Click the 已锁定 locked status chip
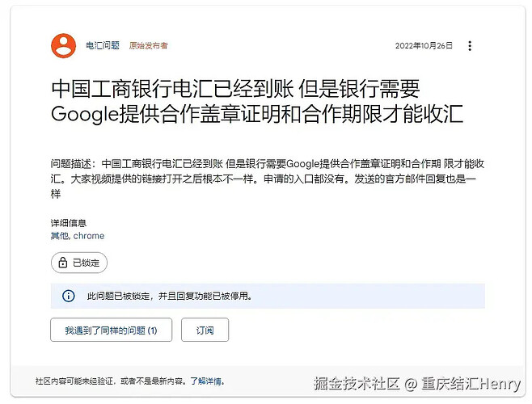The image size is (532, 404). (79, 263)
